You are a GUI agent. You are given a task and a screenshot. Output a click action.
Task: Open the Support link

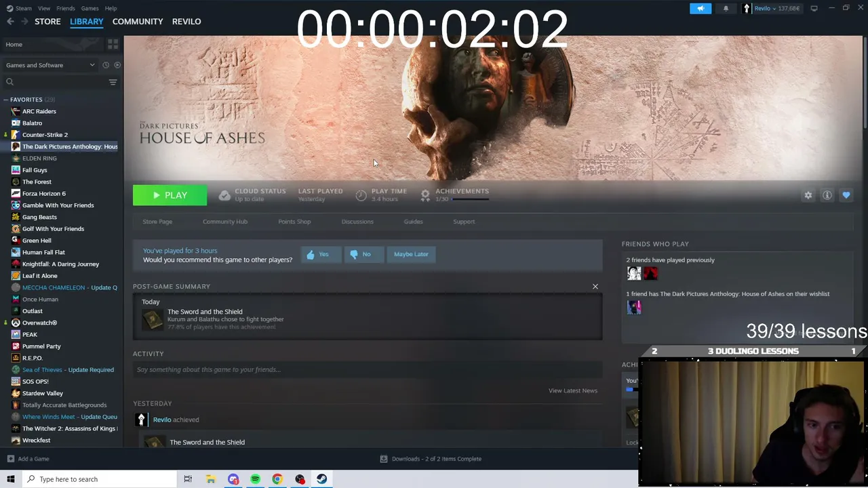click(x=464, y=222)
